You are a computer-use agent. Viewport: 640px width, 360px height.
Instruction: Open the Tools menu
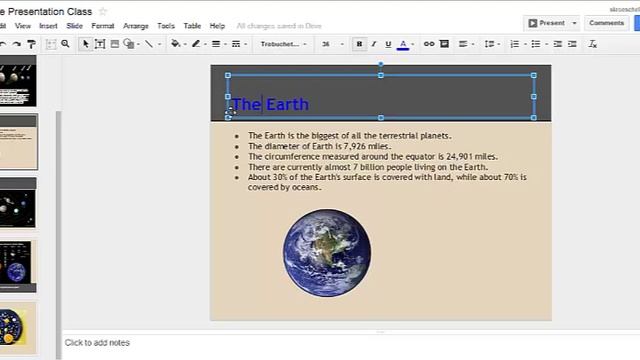pyautogui.click(x=166, y=26)
